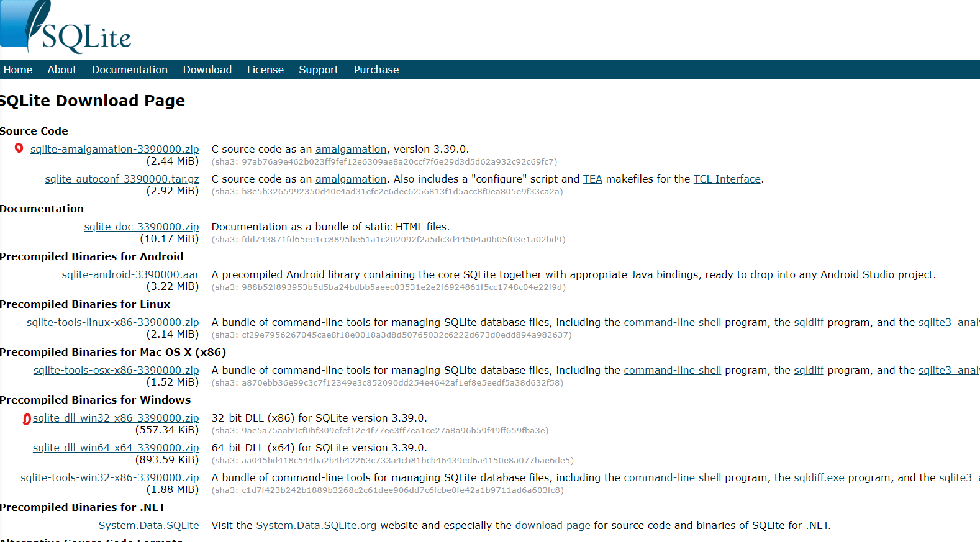This screenshot has height=542, width=980.
Task: Download sqlite-tools-linux-x86-3390000.zip
Action: pos(113,322)
